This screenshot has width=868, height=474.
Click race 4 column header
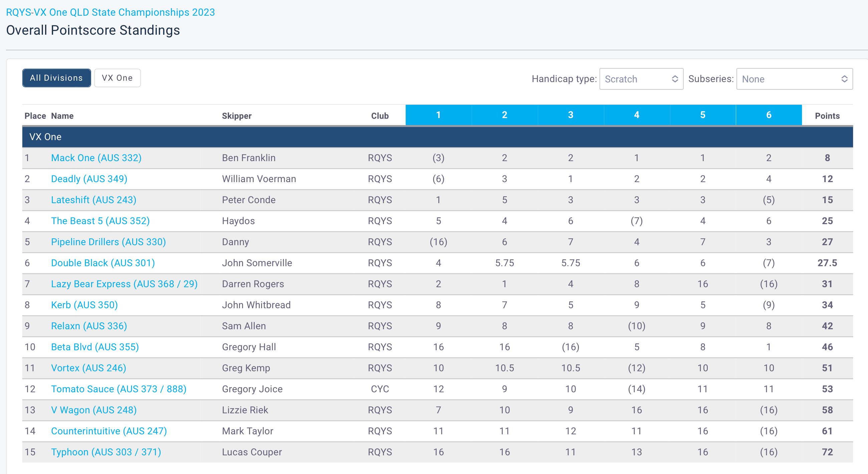[636, 115]
